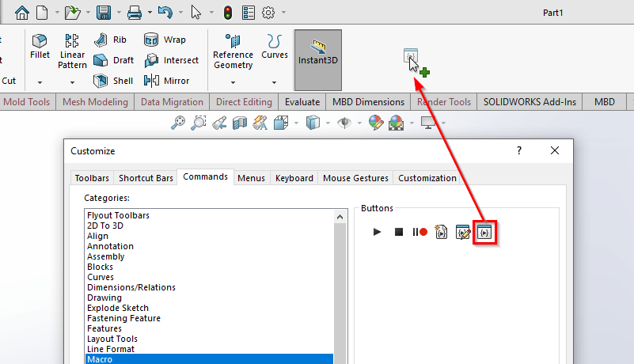Select the Shell feature tool
This screenshot has width=634, height=364.
[113, 81]
